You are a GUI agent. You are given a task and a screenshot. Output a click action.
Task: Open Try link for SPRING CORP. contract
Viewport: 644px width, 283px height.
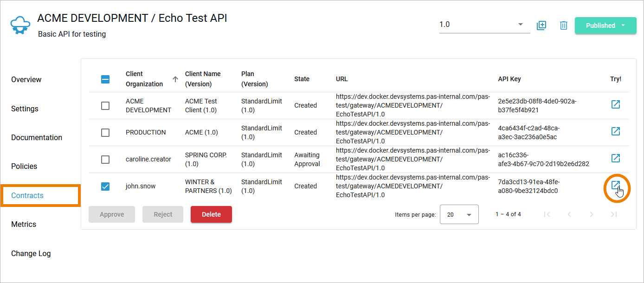click(616, 158)
